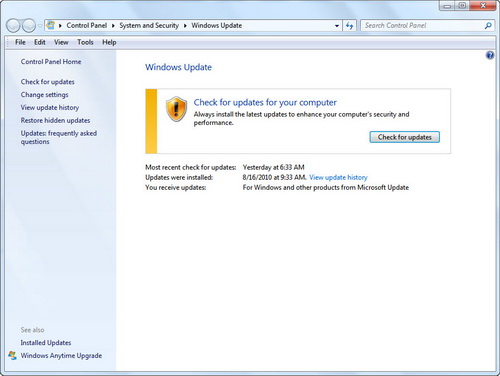Maximize the Windows Update window

[x=462, y=6]
